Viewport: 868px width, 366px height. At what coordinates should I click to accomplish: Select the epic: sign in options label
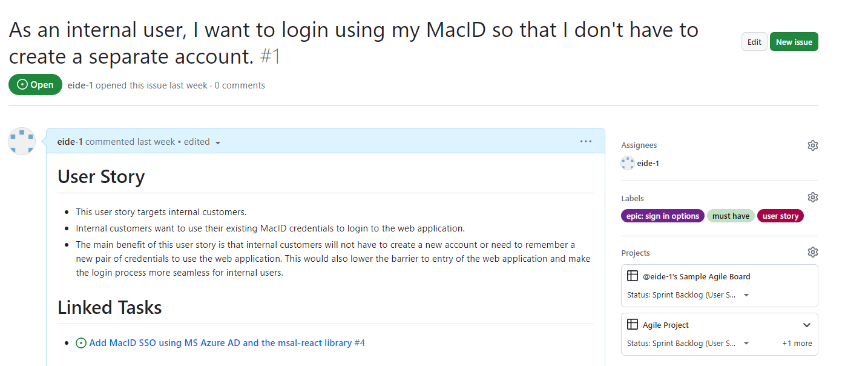663,216
